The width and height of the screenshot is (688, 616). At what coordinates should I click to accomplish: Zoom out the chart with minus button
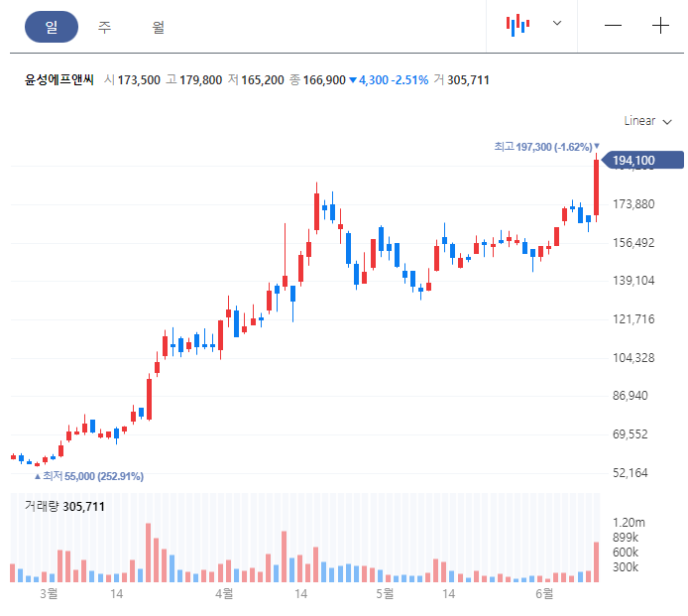(x=613, y=26)
